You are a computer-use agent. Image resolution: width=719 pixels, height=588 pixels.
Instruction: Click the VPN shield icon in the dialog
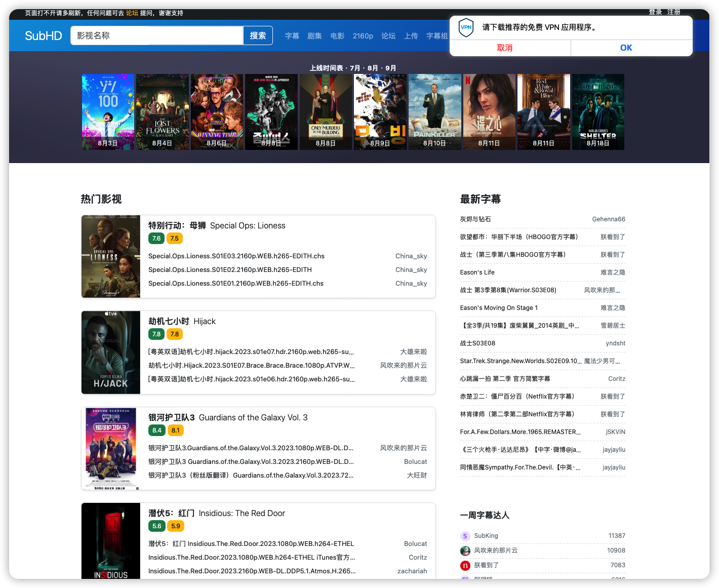point(466,27)
